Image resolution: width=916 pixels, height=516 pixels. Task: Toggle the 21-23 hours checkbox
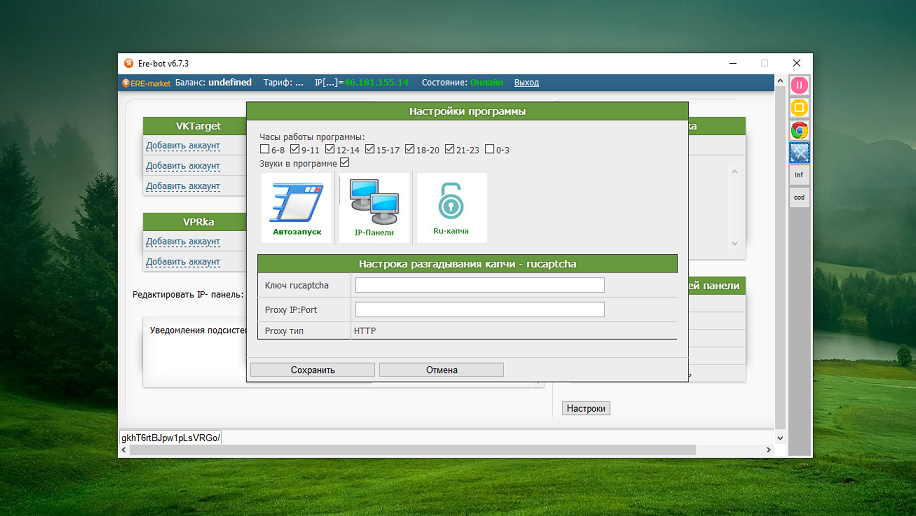[449, 149]
